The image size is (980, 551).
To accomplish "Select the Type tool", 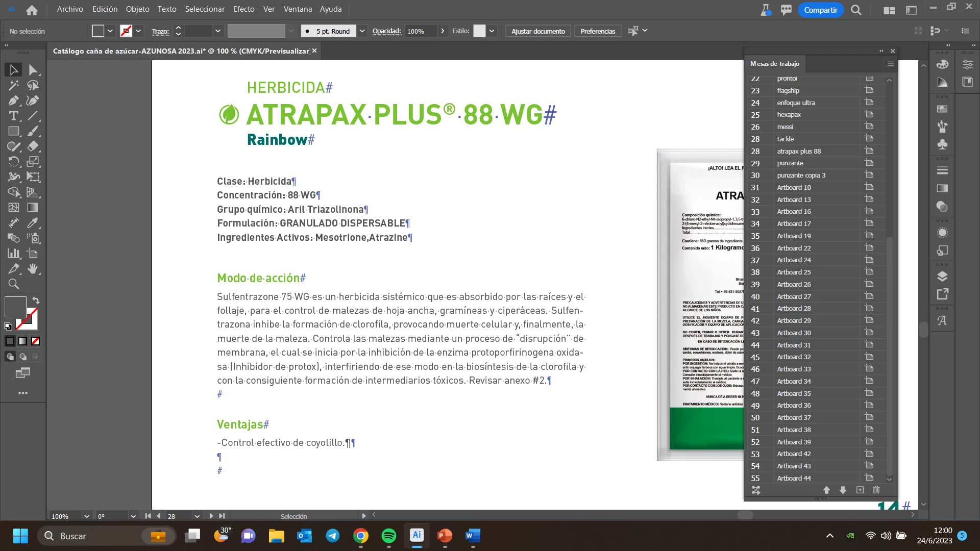I will (x=14, y=116).
